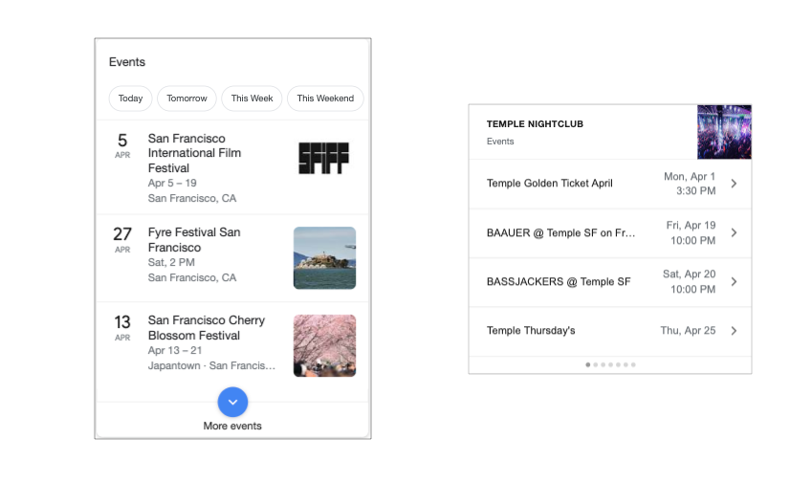Open chevron for Temple Thursday's
The height and width of the screenshot is (504, 812).
(x=734, y=331)
